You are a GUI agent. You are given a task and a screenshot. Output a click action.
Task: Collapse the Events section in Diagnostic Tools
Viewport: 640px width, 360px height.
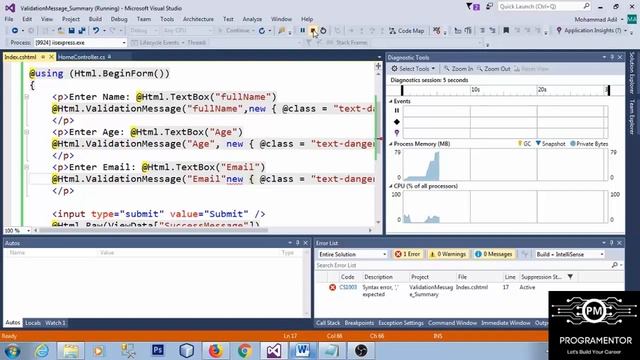point(391,101)
